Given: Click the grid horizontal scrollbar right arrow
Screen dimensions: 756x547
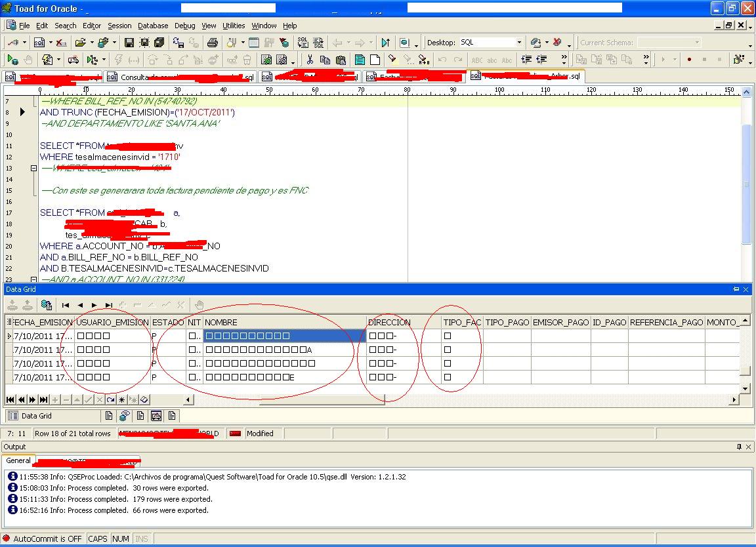Looking at the screenshot, I should 735,399.
